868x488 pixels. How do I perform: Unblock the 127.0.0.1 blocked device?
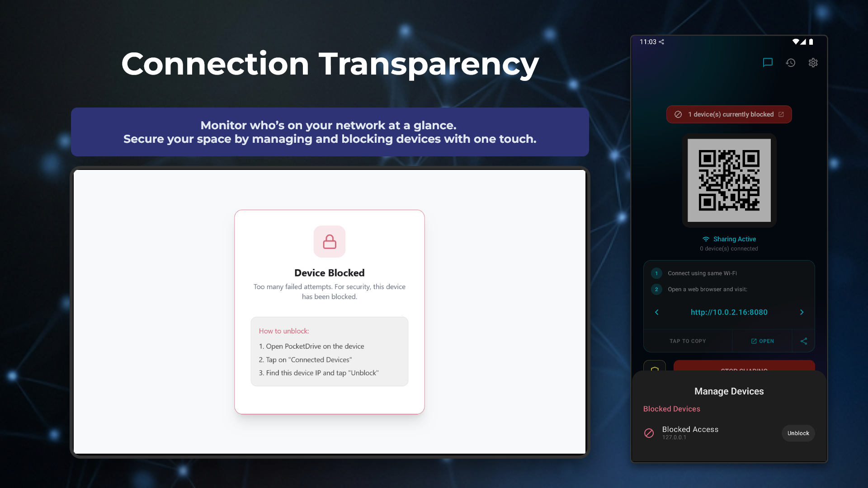click(x=798, y=433)
